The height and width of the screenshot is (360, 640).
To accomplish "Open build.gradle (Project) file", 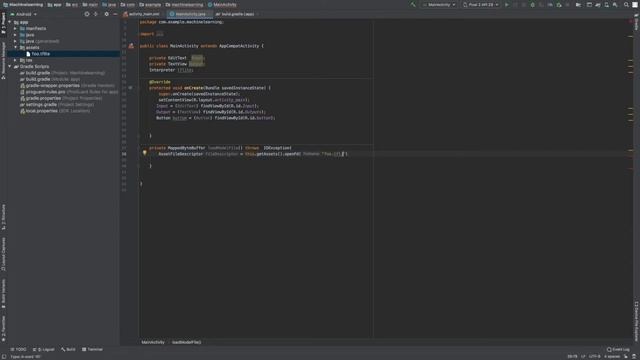I will [x=62, y=73].
